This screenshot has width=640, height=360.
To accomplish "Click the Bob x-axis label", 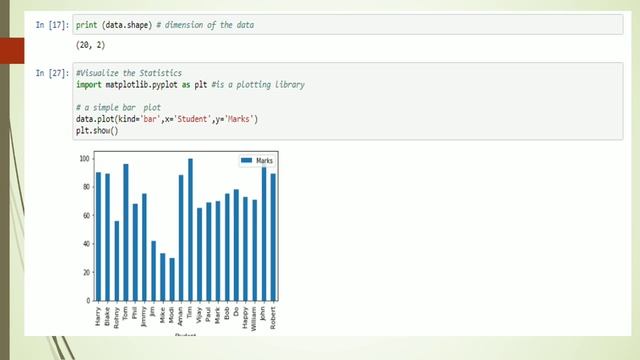I will pos(227,313).
